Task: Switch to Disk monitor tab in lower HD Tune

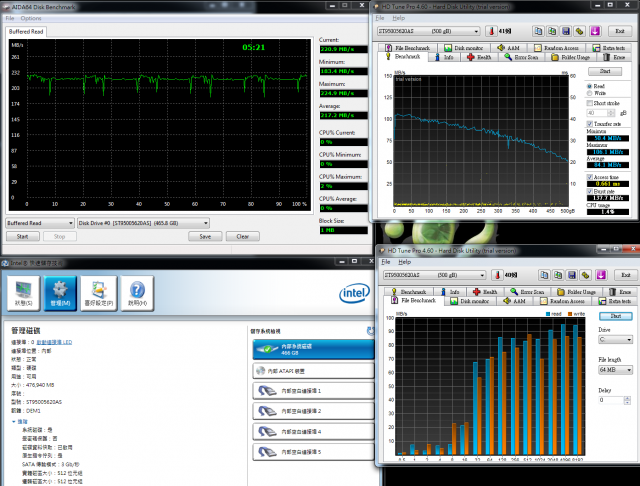Action: coord(469,301)
